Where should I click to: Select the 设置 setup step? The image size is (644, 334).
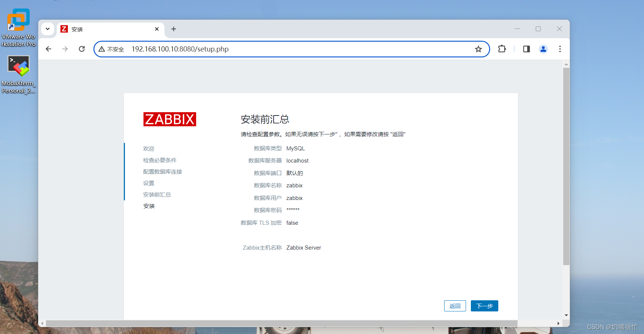(149, 183)
